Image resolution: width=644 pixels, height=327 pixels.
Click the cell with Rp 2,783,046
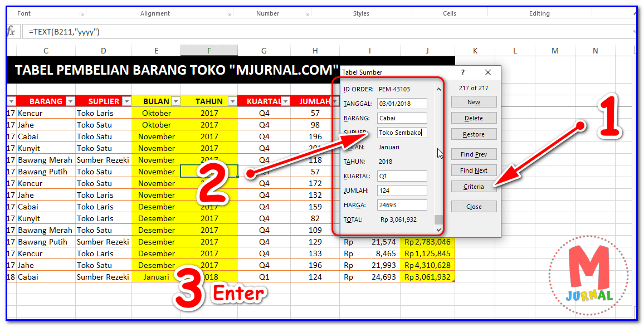click(427, 242)
